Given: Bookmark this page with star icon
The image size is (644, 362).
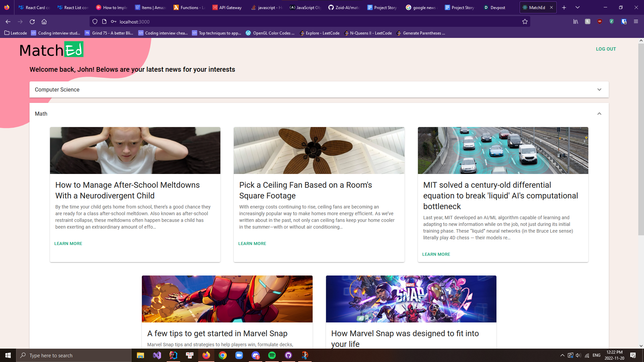Looking at the screenshot, I should pyautogui.click(x=525, y=22).
